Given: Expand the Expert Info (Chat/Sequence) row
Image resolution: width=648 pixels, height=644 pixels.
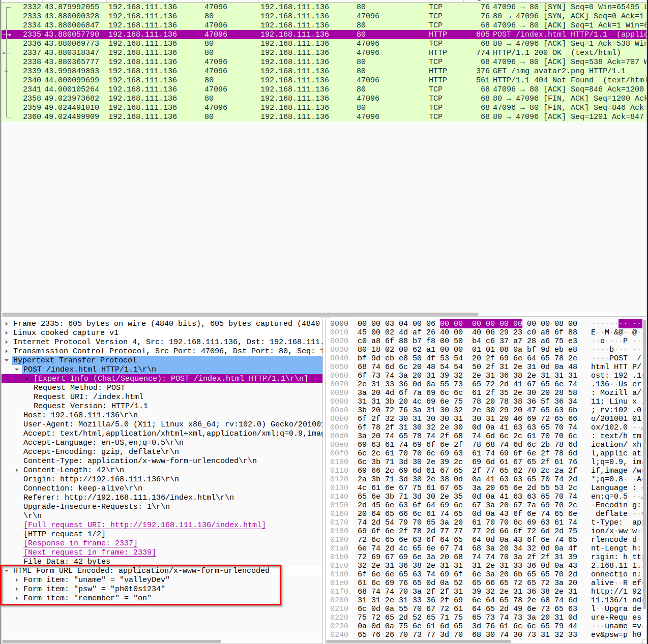Looking at the screenshot, I should pos(27,379).
